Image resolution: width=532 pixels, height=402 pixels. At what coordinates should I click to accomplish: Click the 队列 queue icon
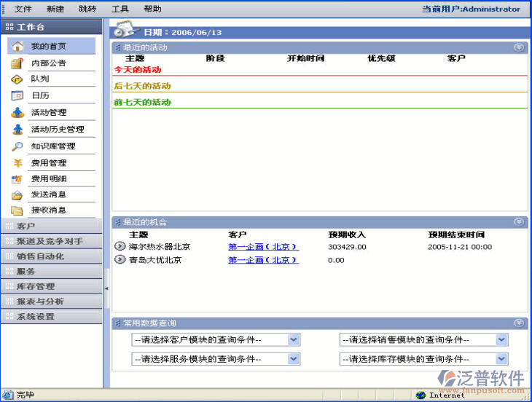pyautogui.click(x=17, y=79)
